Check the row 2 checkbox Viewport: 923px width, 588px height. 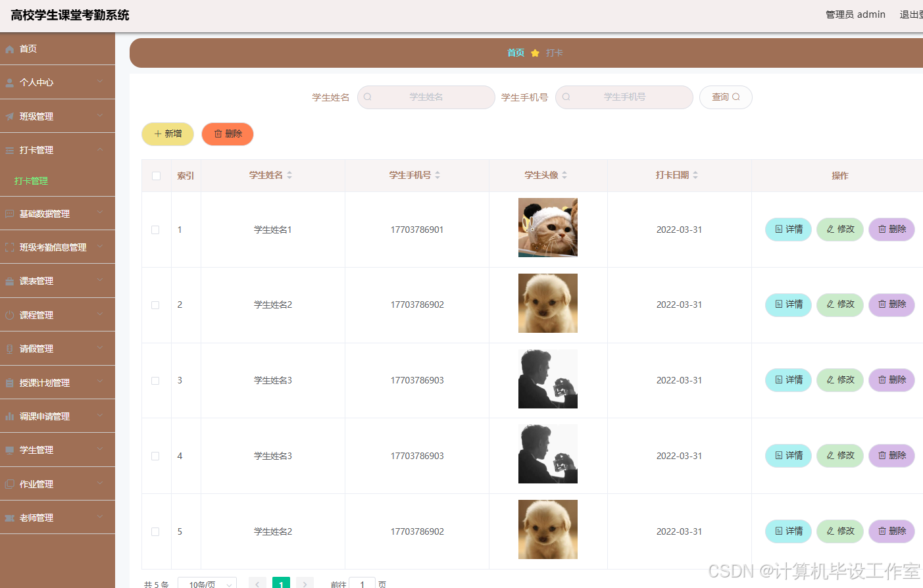[155, 305]
